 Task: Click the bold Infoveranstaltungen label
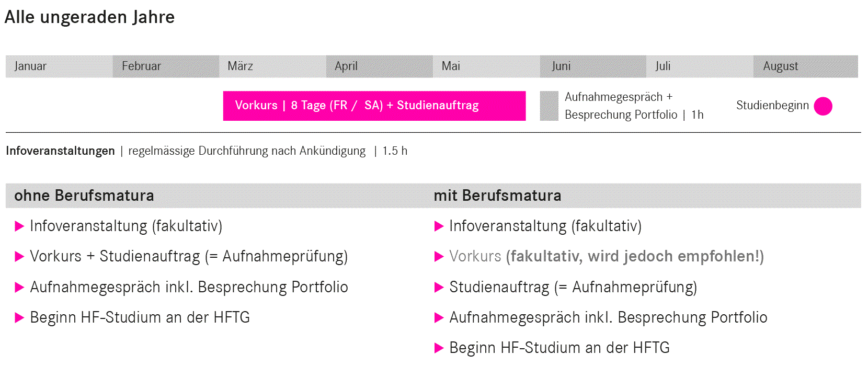click(x=60, y=151)
